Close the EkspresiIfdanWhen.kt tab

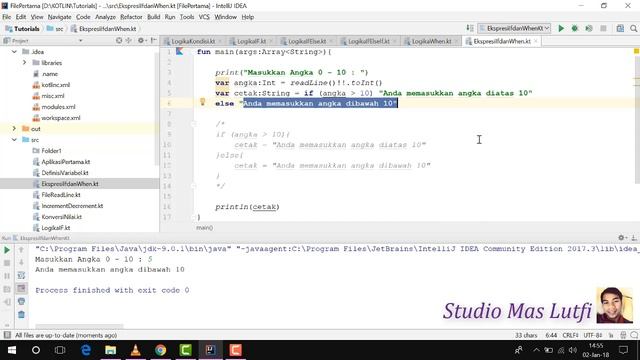[536, 41]
